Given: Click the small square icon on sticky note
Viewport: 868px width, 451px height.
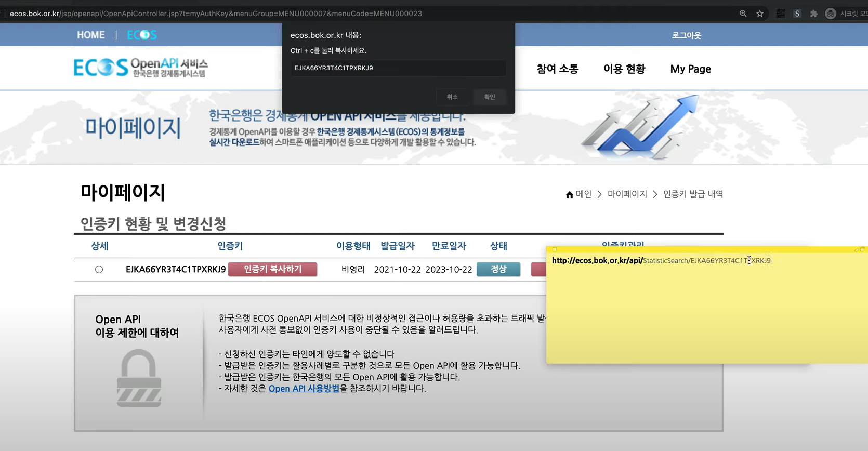Looking at the screenshot, I should click(x=555, y=249).
